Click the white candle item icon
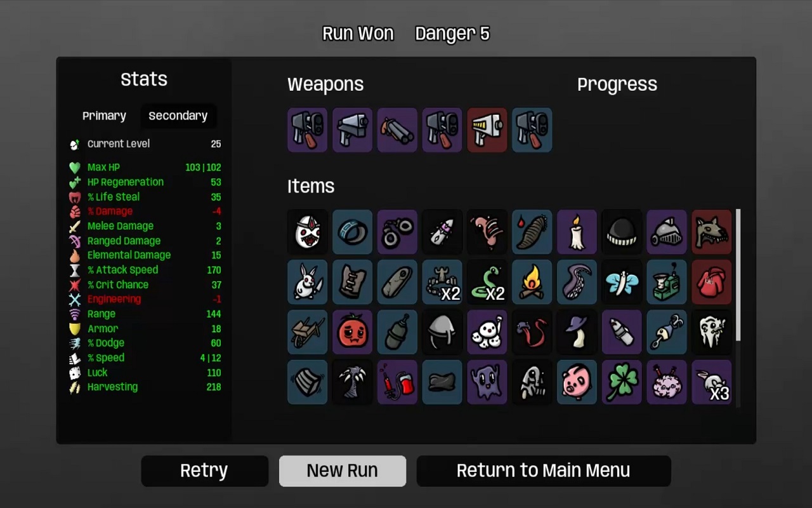 coord(577,232)
